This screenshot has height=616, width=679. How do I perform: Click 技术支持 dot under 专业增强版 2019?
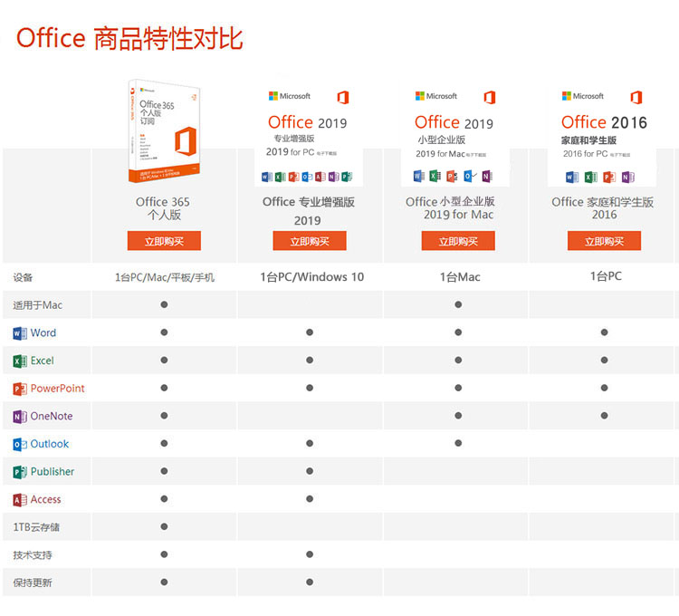310,554
